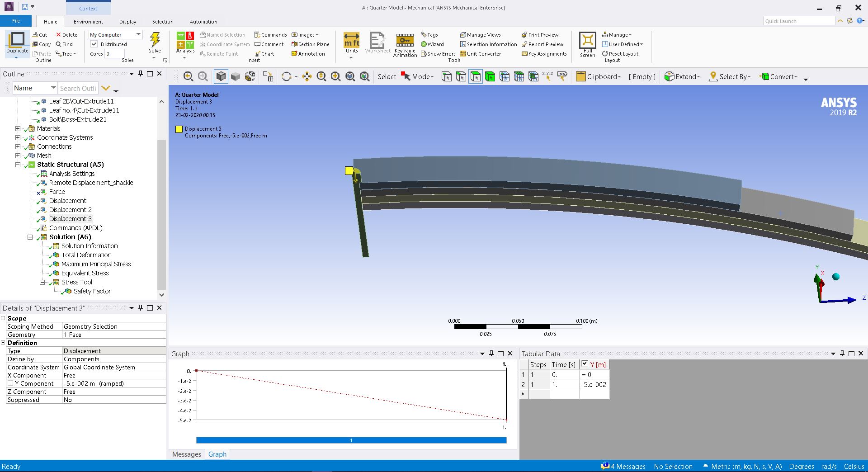
Task: Toggle the Y Component checkbox in details
Action: coord(10,383)
